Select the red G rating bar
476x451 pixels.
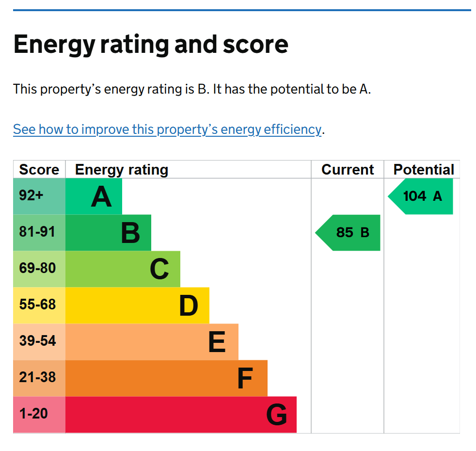point(181,415)
